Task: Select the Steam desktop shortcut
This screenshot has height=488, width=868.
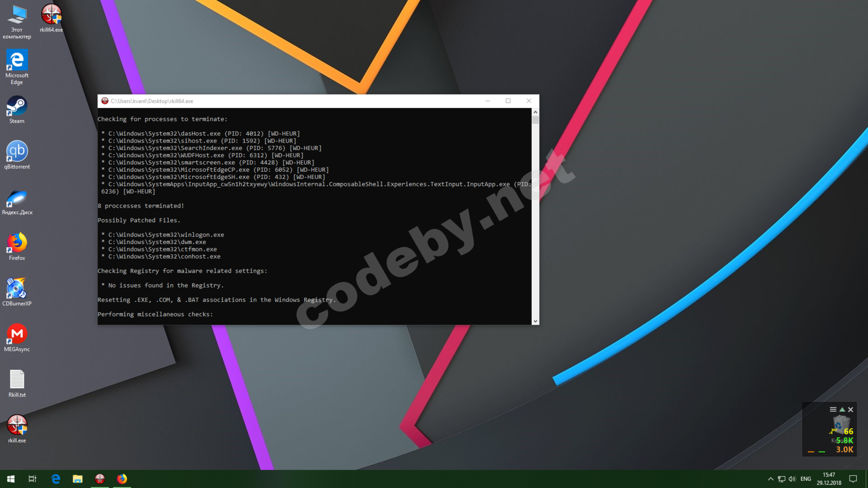Action: [17, 110]
